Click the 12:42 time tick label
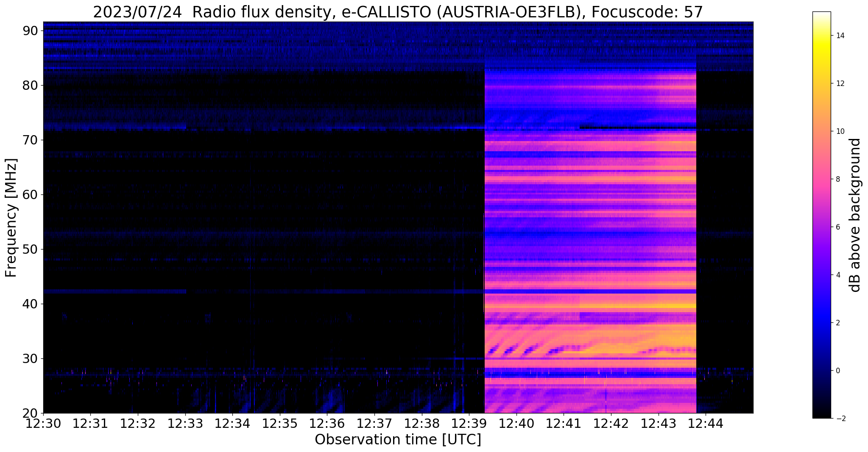This screenshot has height=452, width=868. 611,423
